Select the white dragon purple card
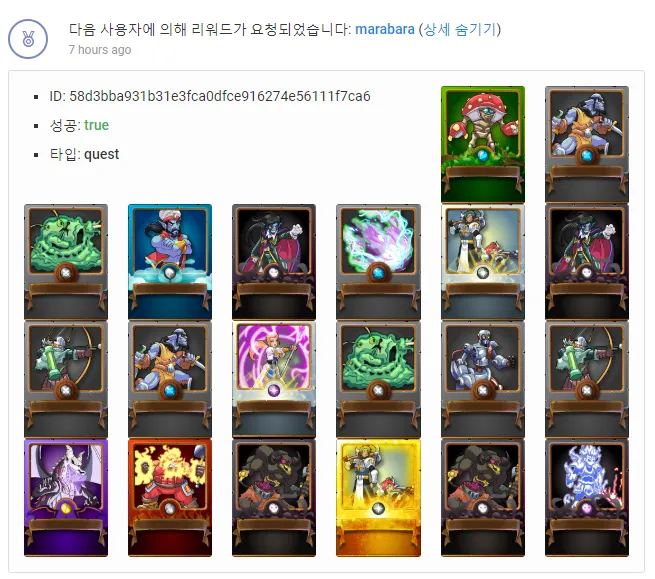The image size is (655, 579). click(66, 497)
